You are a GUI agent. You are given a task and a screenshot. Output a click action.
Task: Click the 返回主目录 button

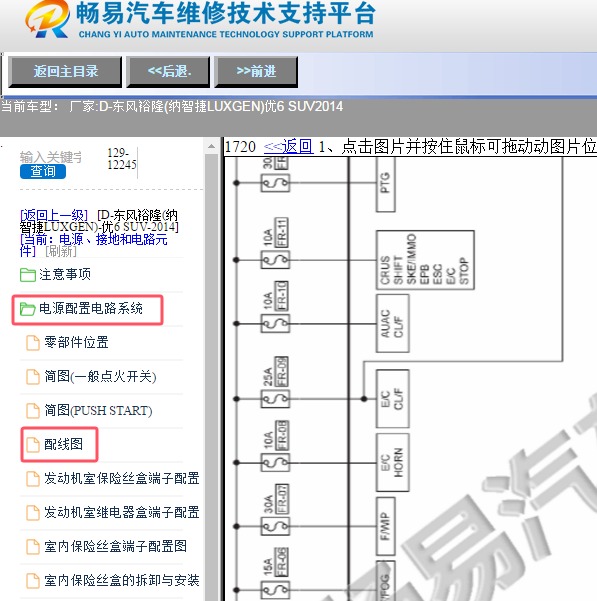point(65,72)
